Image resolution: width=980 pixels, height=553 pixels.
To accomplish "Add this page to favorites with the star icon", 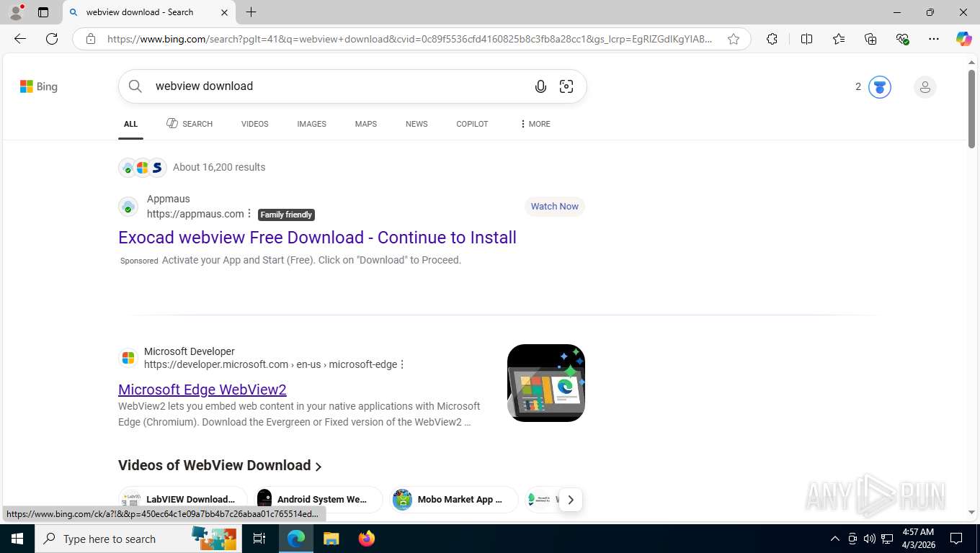I will pos(734,39).
